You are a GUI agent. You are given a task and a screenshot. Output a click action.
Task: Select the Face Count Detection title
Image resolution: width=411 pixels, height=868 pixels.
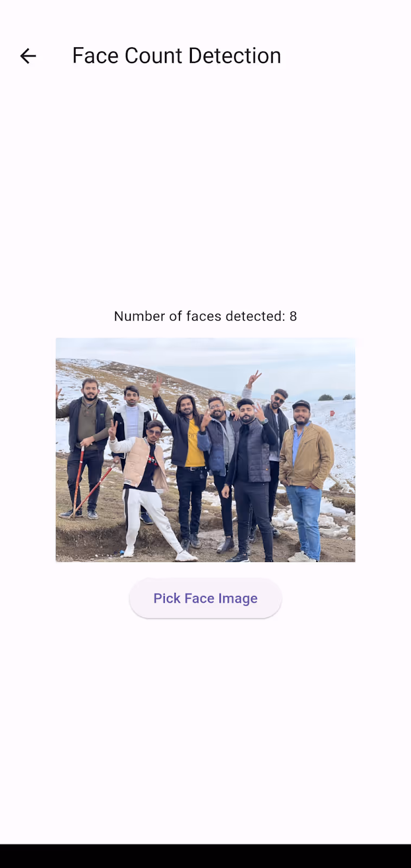click(x=177, y=56)
